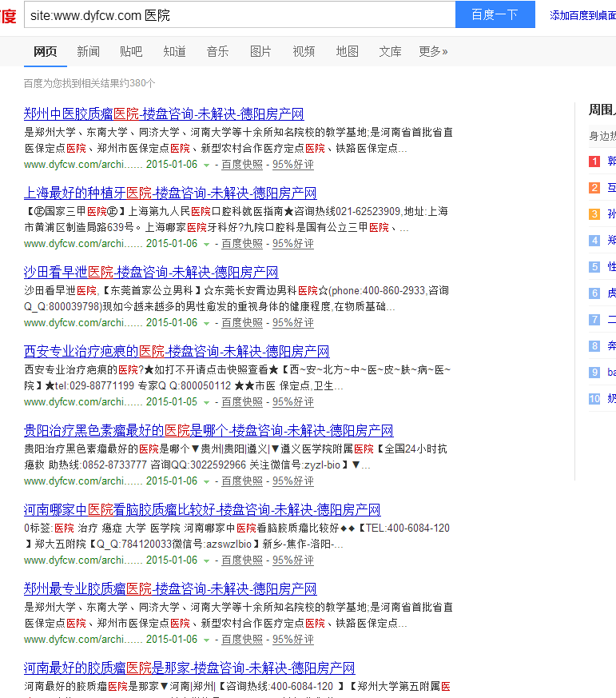Screen dimensions: 616x698
Task: Open result 河南最好的胶质瘤医院是那家
Action: pos(189,668)
